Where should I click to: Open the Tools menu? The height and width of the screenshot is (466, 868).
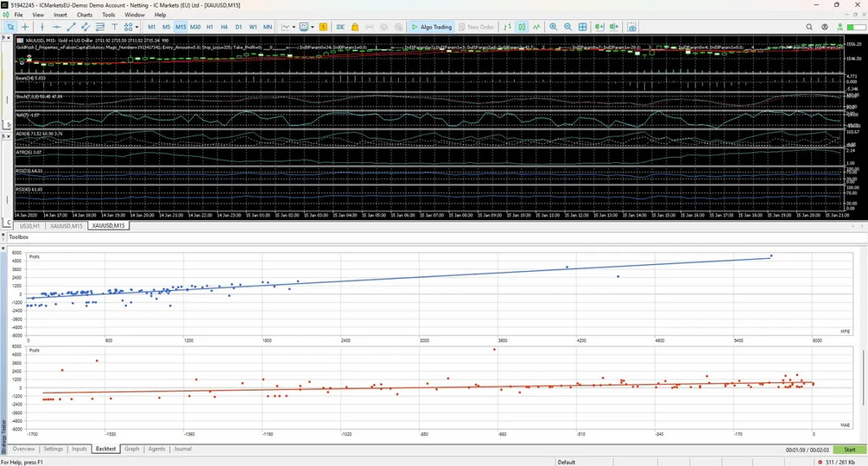click(x=109, y=15)
